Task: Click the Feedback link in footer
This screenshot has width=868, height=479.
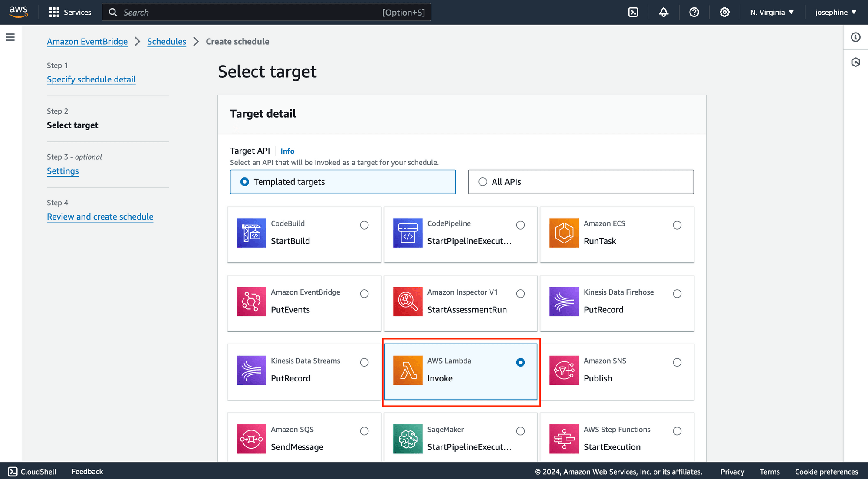Action: tap(87, 472)
